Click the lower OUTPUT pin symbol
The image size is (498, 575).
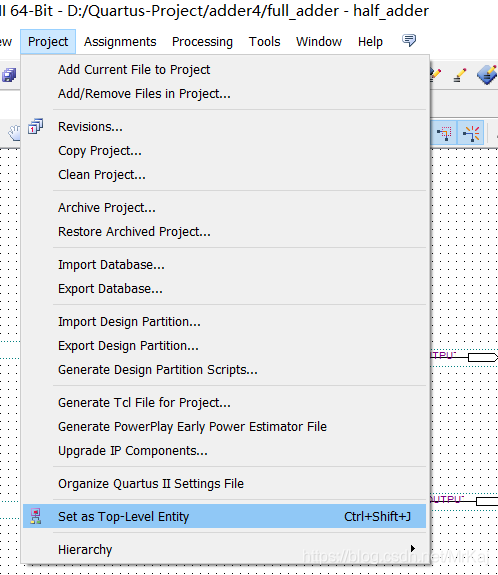click(x=487, y=501)
